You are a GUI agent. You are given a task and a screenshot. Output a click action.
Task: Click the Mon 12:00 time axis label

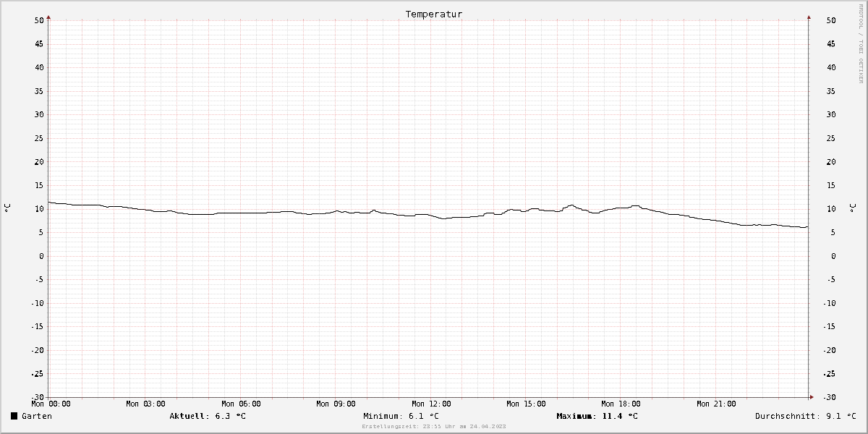pos(431,404)
